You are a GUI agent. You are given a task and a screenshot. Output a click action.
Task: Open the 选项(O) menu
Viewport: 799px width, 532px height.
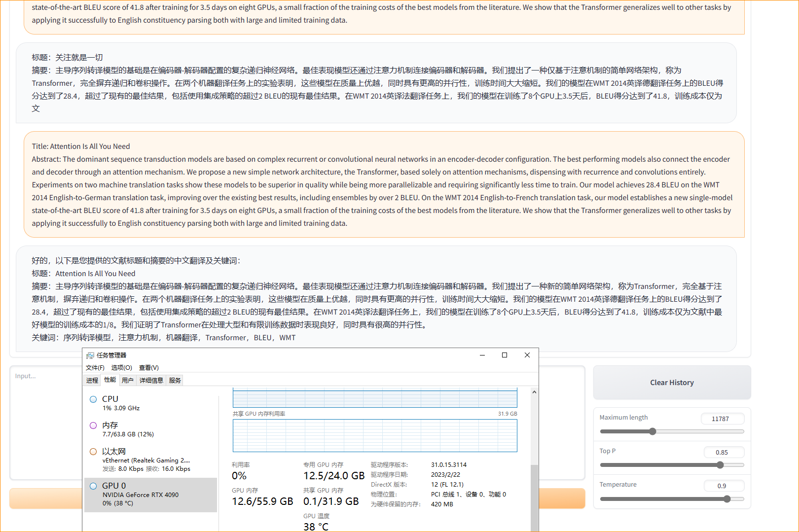pyautogui.click(x=121, y=368)
